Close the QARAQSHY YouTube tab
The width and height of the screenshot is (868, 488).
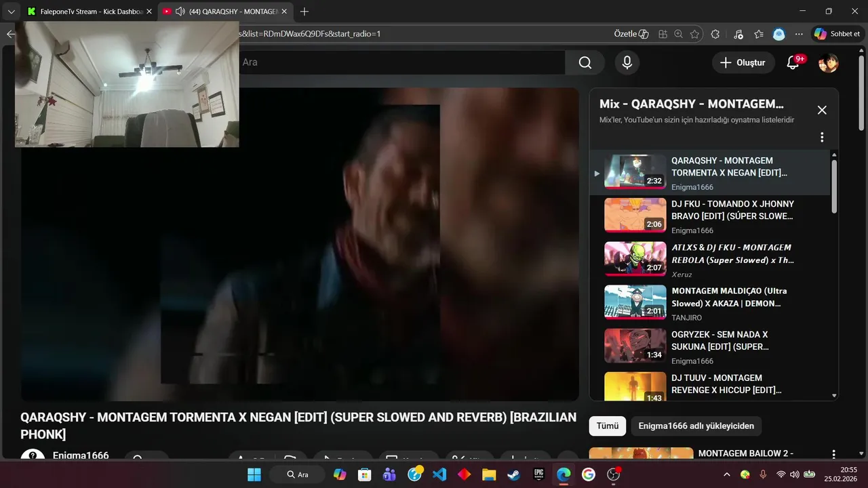pyautogui.click(x=285, y=12)
